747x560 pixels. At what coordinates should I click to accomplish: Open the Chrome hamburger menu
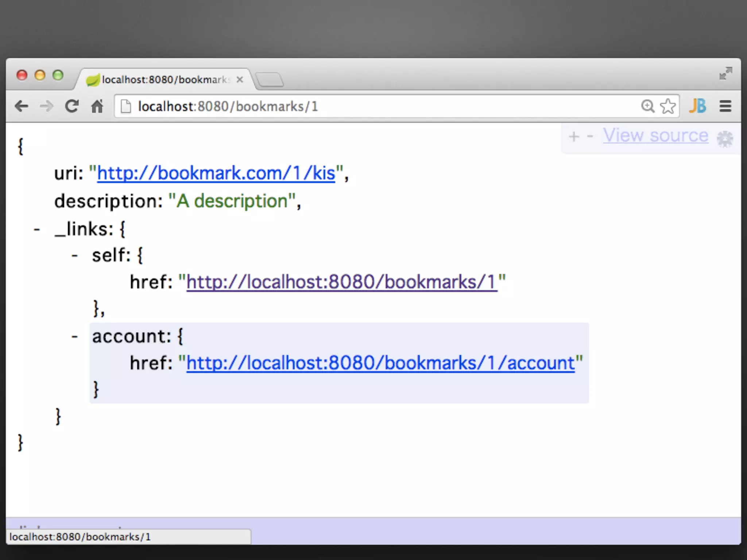pos(725,106)
